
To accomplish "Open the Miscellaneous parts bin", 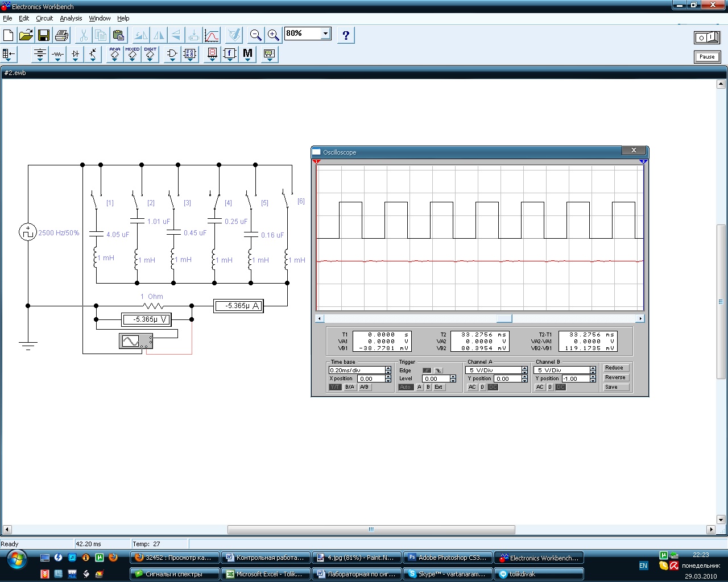I will pyautogui.click(x=247, y=55).
